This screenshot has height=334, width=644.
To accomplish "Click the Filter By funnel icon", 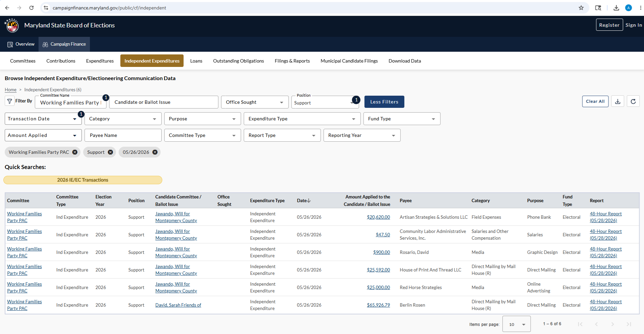I will (x=9, y=101).
